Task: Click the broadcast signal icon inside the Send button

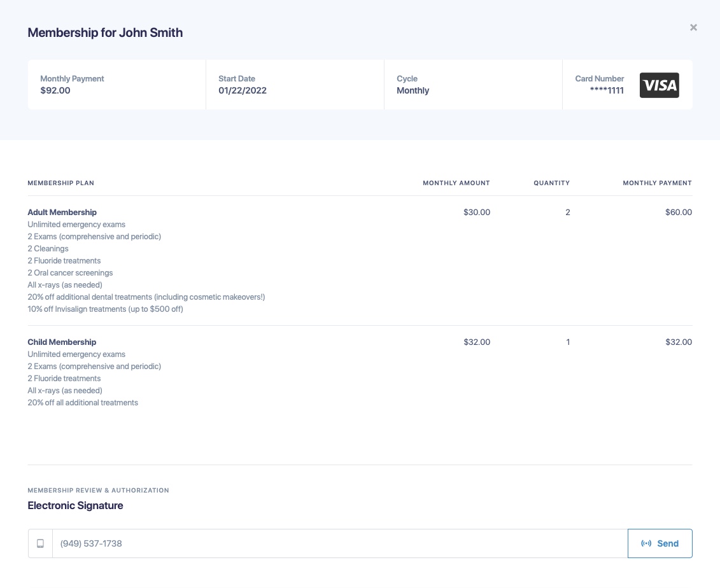Action: click(x=647, y=543)
